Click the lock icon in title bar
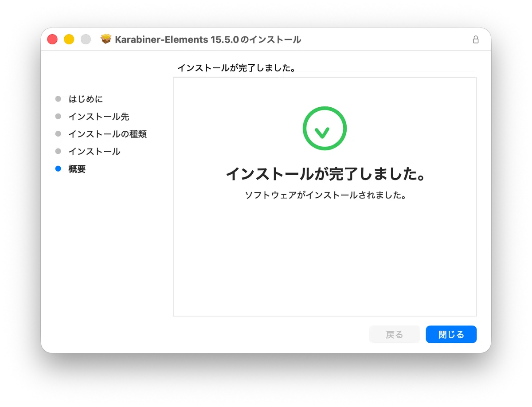The height and width of the screenshot is (407, 532). (476, 39)
